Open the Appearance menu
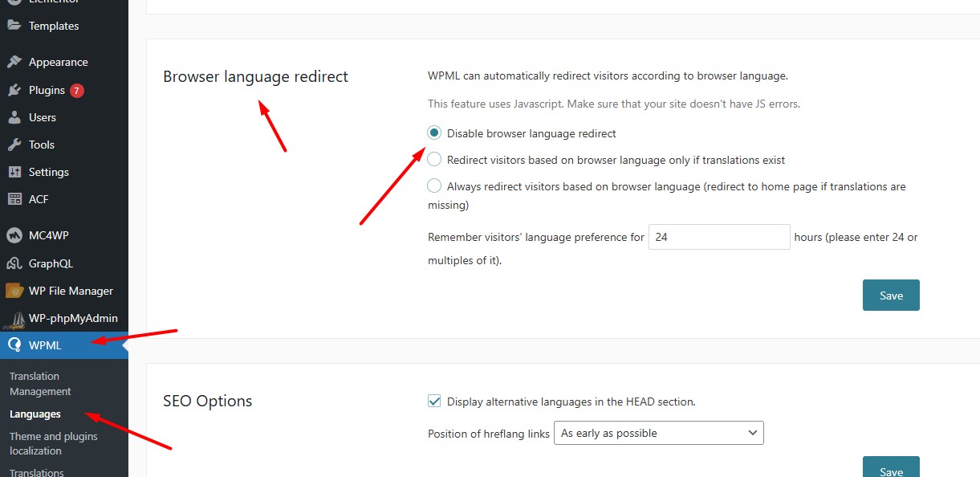Image resolution: width=980 pixels, height=477 pixels. pyautogui.click(x=59, y=62)
